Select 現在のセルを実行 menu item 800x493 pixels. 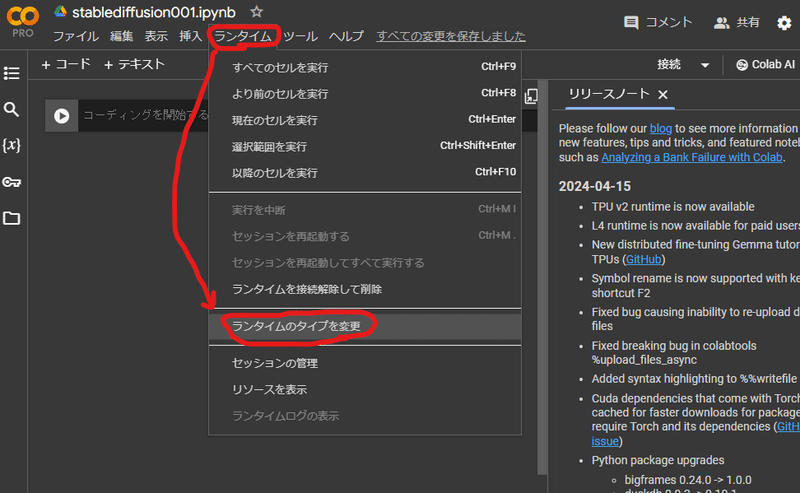[x=365, y=120]
